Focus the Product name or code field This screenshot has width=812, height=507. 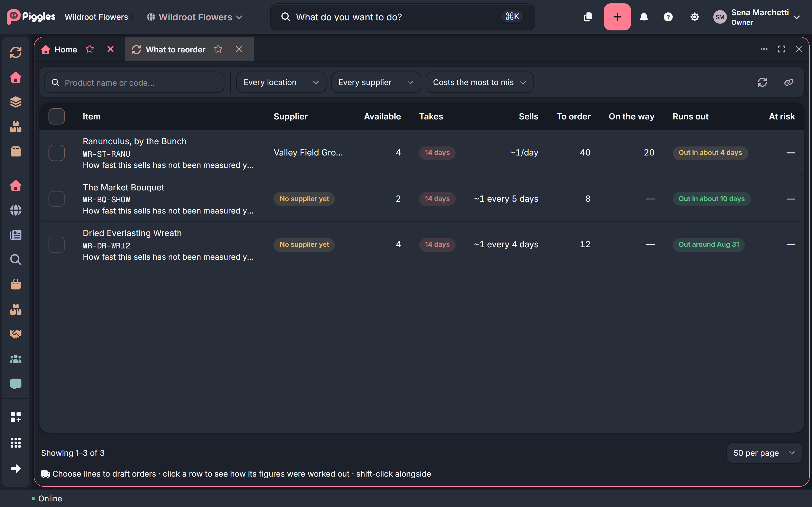[x=134, y=83]
